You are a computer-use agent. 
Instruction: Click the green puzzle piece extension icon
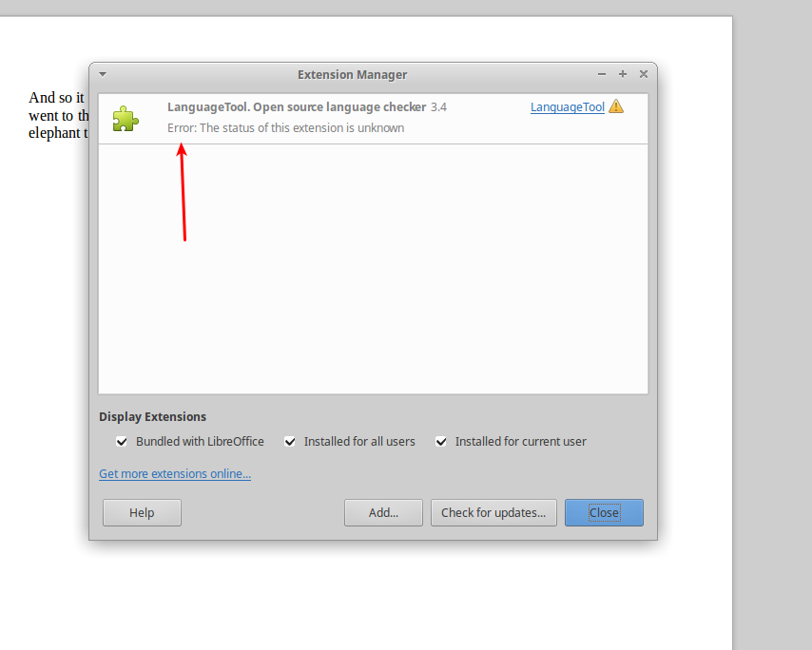[x=126, y=119]
